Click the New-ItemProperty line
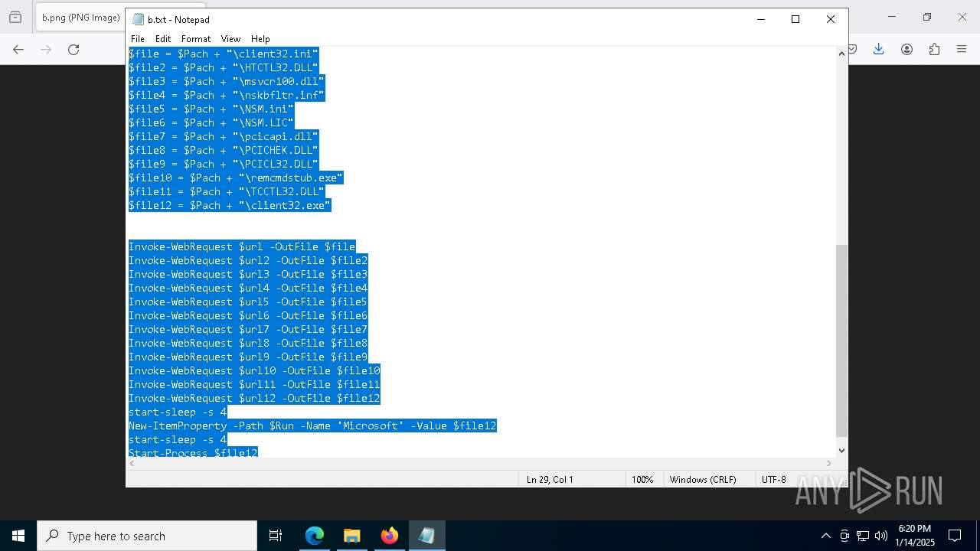Image resolution: width=980 pixels, height=551 pixels. pos(312,425)
